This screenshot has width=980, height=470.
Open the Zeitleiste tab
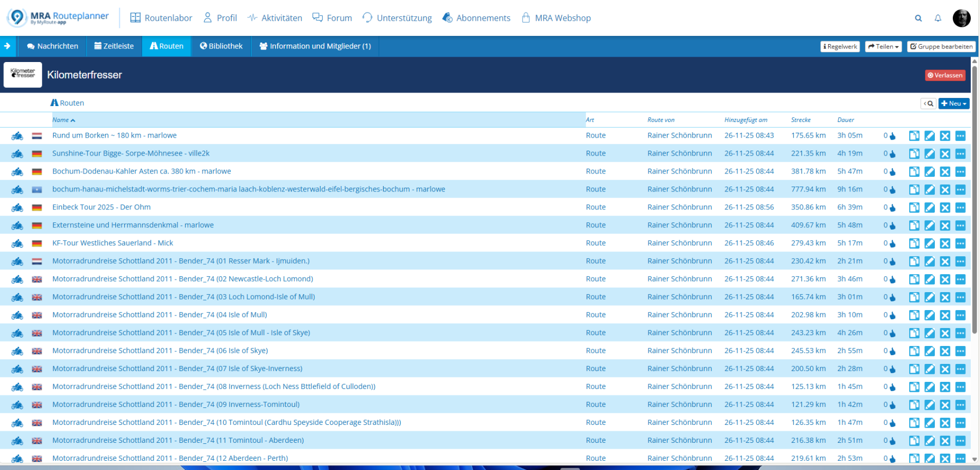114,46
